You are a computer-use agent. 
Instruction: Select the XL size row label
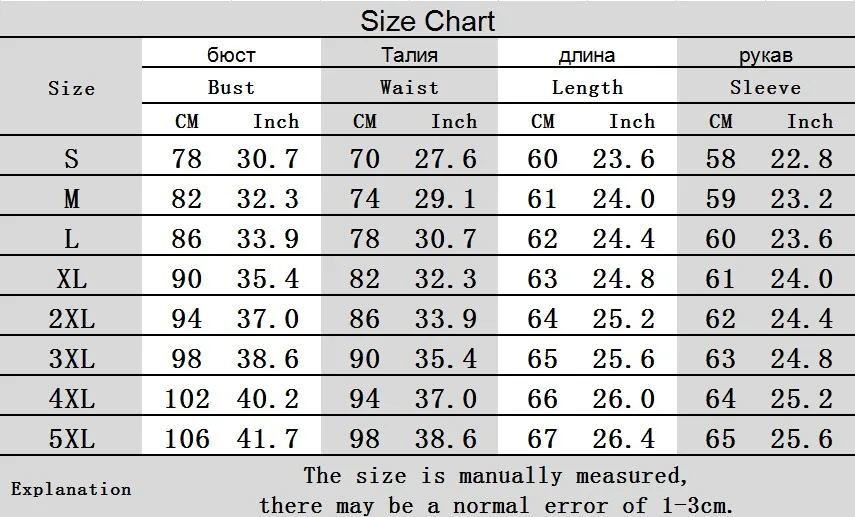pyautogui.click(x=71, y=279)
